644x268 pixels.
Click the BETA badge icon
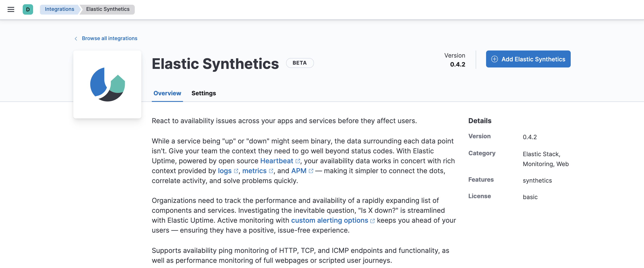[x=299, y=63]
